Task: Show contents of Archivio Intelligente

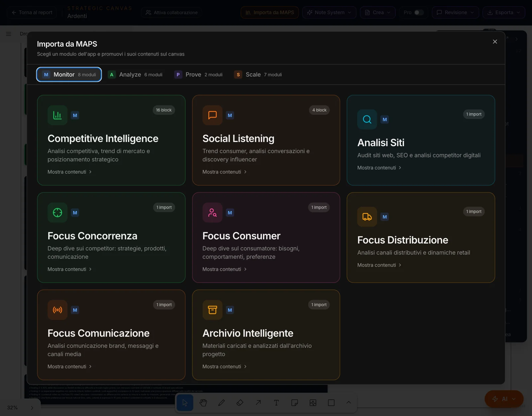Action: (x=224, y=366)
